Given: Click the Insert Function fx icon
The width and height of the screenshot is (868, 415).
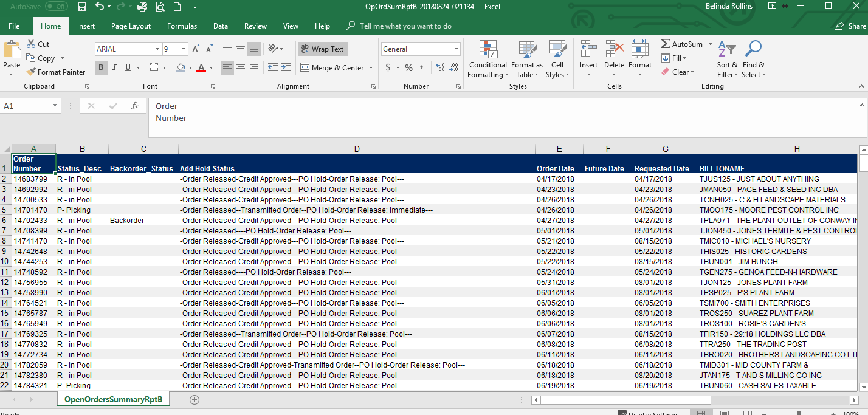Looking at the screenshot, I should tap(135, 106).
